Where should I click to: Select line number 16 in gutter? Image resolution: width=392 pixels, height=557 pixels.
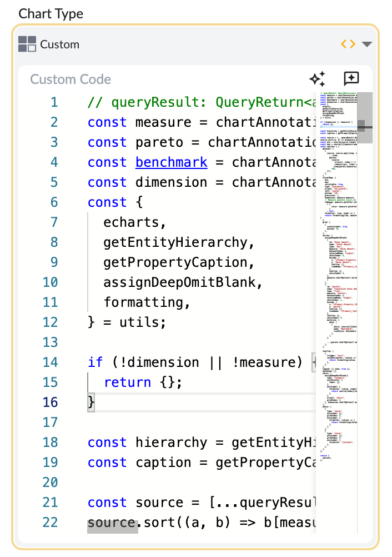(x=50, y=402)
